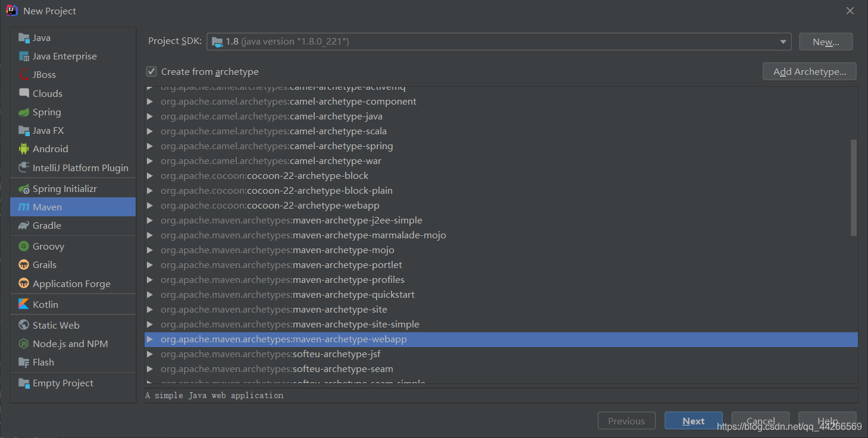Click the Gradle elephant icon

click(x=24, y=225)
